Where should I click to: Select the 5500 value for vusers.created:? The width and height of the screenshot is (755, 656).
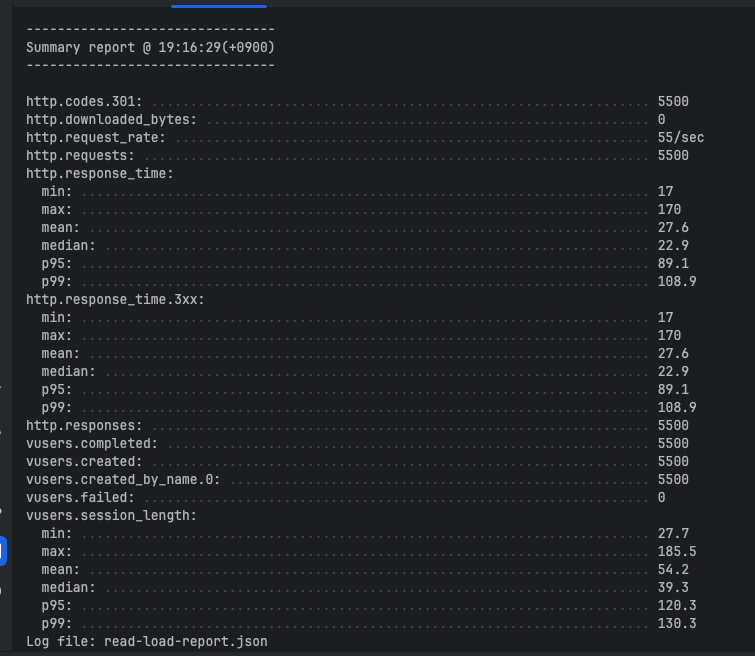coord(673,461)
